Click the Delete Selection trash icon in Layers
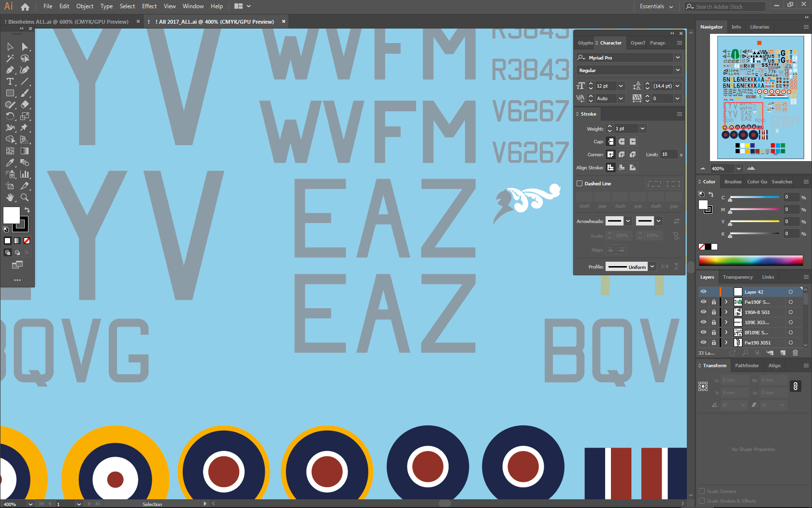 tap(795, 353)
